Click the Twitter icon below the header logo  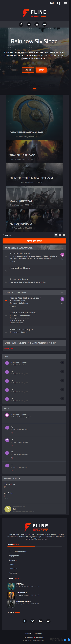click(x=29, y=24)
